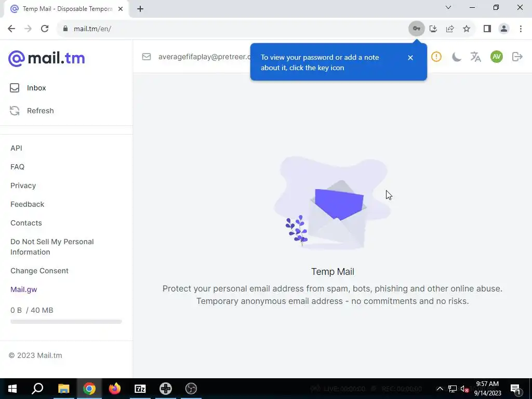
Task: Open 7-Zip from taskbar
Action: pyautogui.click(x=140, y=389)
